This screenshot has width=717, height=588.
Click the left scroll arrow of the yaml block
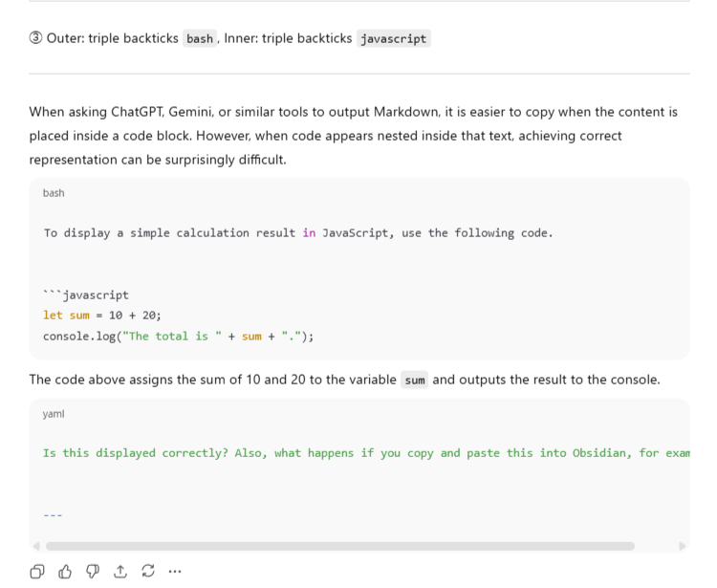point(37,546)
